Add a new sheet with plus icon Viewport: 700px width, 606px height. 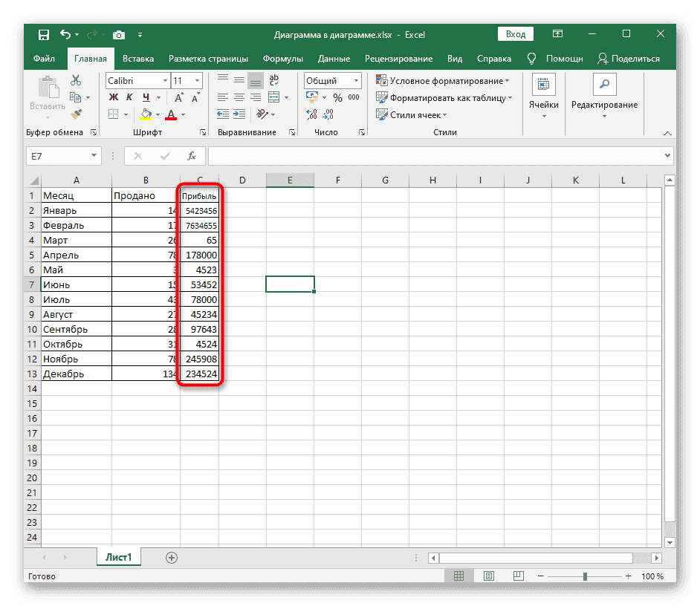[x=172, y=557]
